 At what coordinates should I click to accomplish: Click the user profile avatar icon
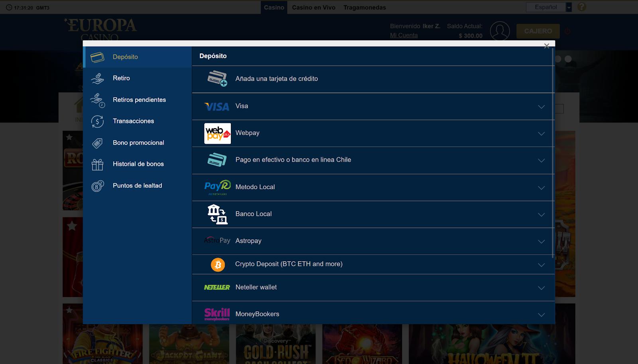click(x=500, y=31)
